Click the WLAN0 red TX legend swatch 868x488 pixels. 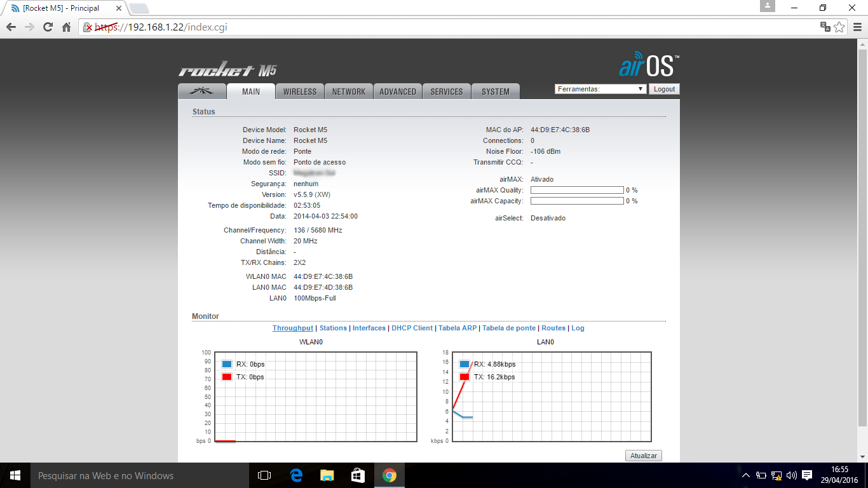click(227, 377)
